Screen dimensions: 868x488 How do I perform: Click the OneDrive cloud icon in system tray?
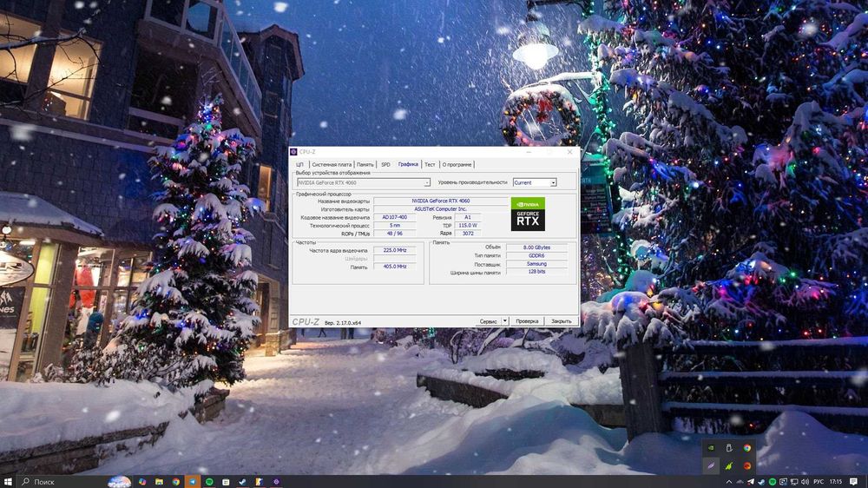(x=740, y=482)
